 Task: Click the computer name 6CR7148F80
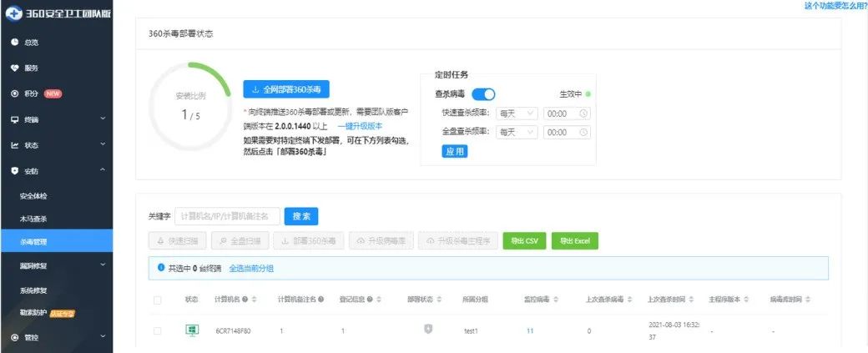(x=233, y=330)
